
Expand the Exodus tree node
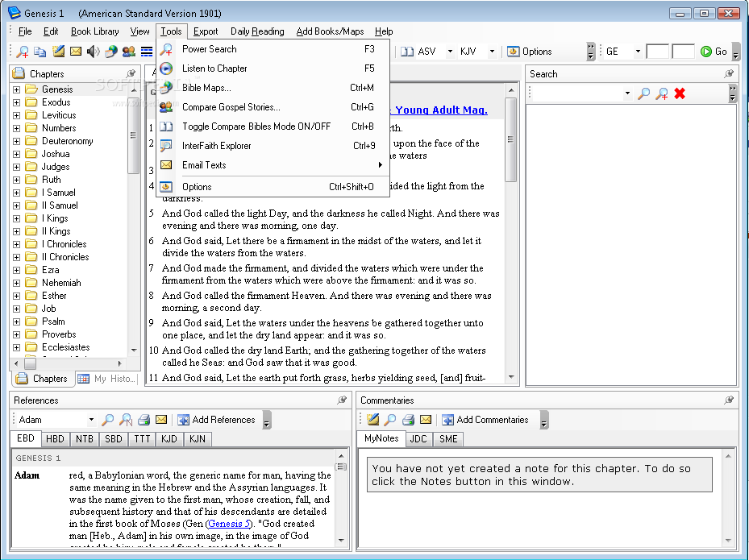16,102
